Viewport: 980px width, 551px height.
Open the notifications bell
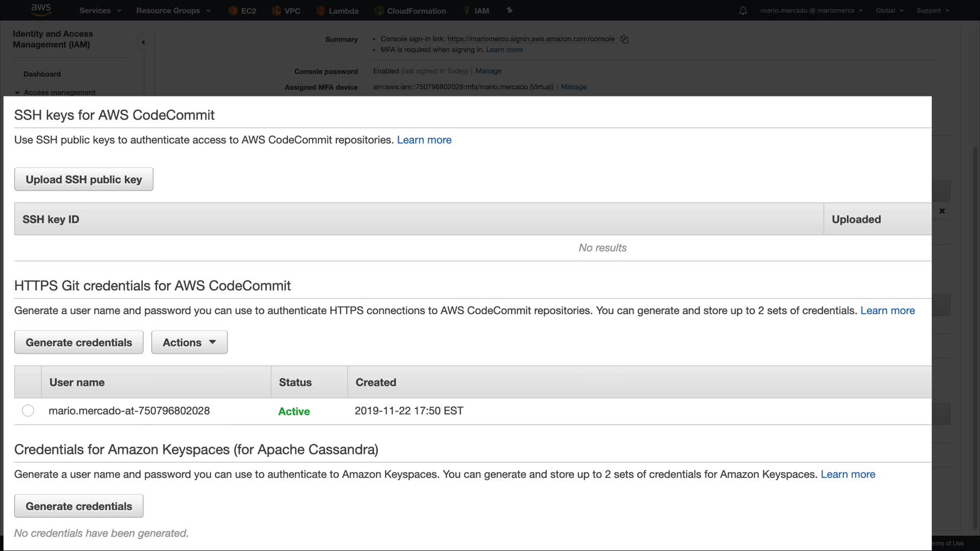[x=743, y=11]
